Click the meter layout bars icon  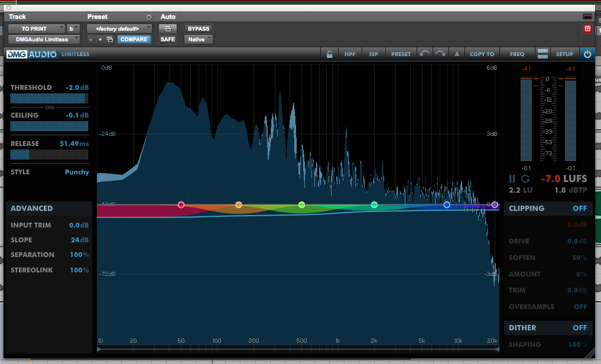542,54
